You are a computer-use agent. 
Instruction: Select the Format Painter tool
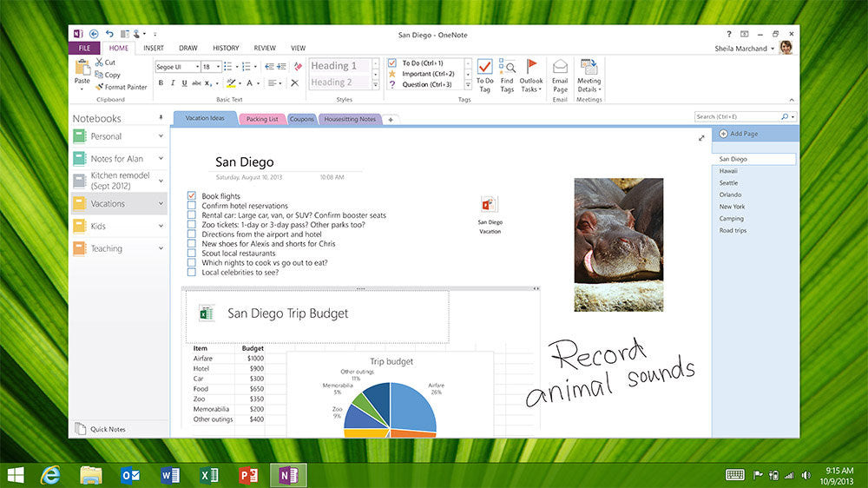coord(122,87)
